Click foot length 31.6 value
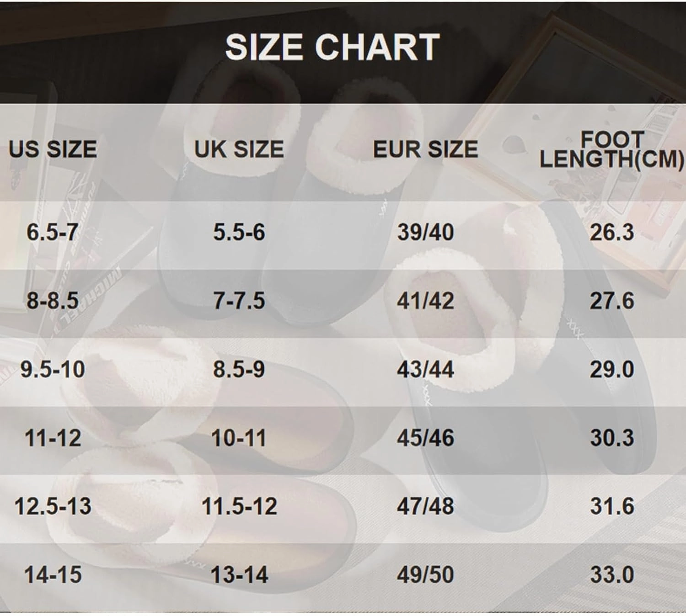The image size is (686, 616). click(x=612, y=506)
